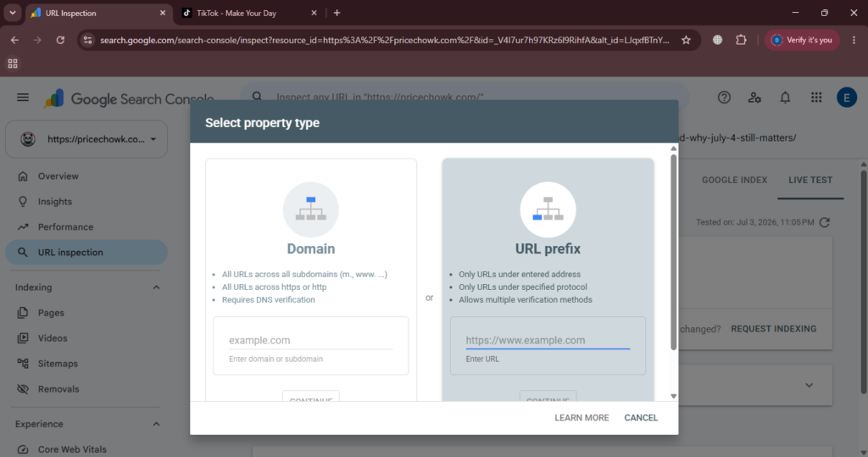Viewport: 868px width, 457px height.
Task: Click the example.com domain input field
Action: 310,340
